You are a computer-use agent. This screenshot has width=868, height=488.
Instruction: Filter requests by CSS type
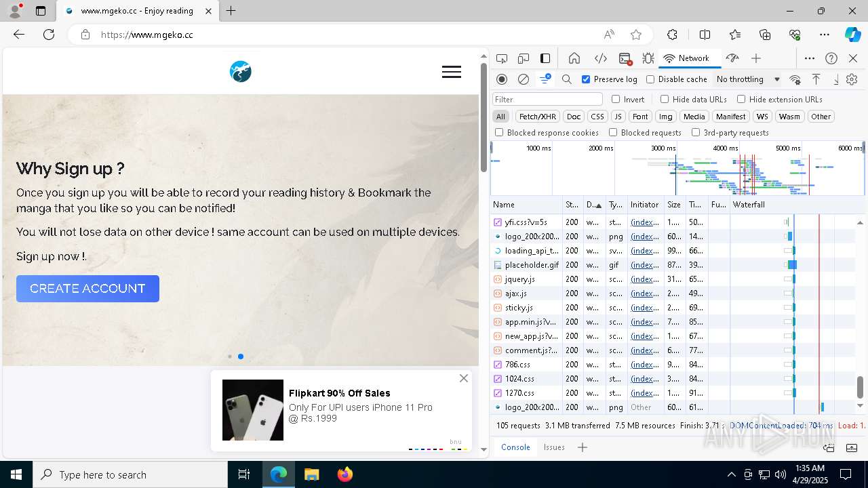(x=597, y=117)
